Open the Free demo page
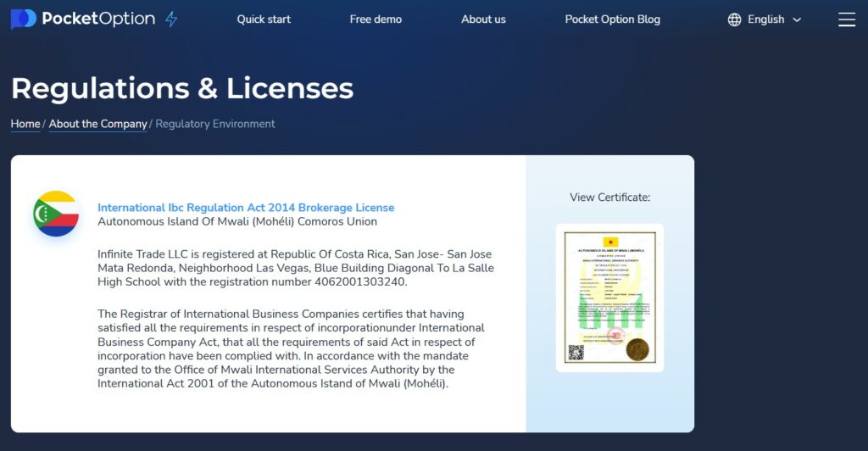The width and height of the screenshot is (868, 451). pyautogui.click(x=376, y=19)
